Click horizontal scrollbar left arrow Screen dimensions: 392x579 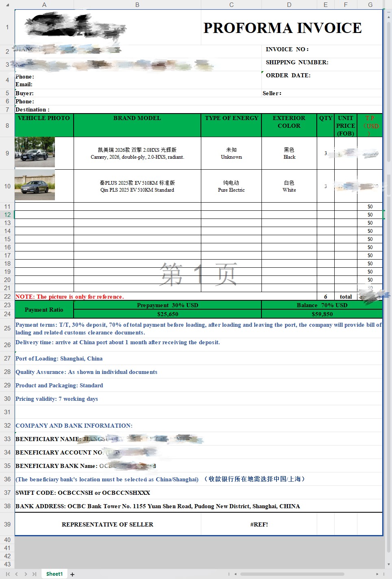(235, 574)
